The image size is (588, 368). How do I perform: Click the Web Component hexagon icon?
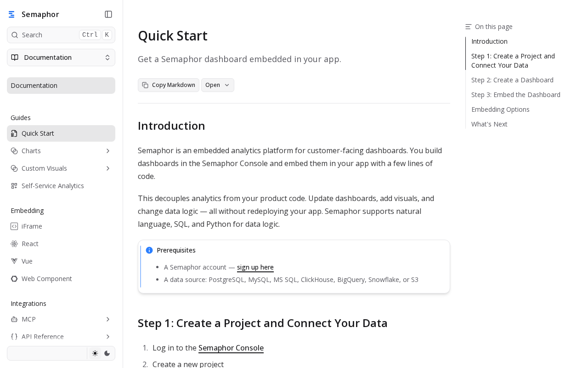tap(14, 279)
